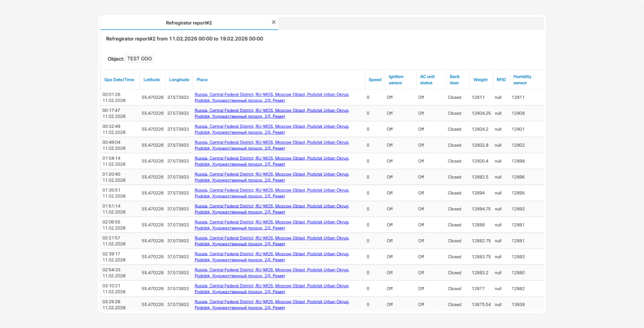The width and height of the screenshot is (644, 328).
Task: Click humidity value 12898
Action: (x=518, y=161)
